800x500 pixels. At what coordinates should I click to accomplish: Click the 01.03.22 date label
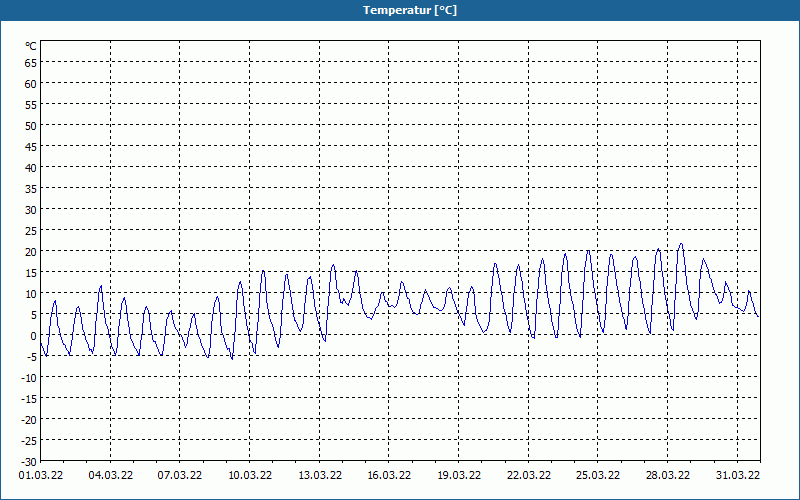point(41,475)
